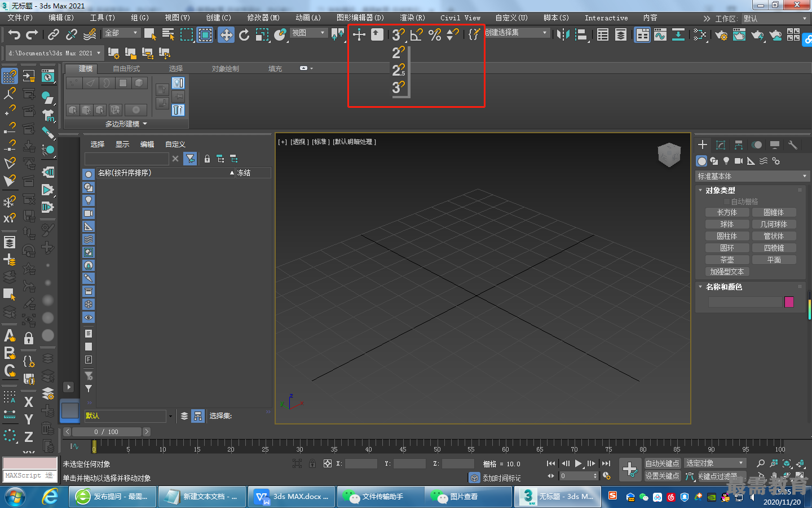Toggle Window/Crossing selection mode
This screenshot has width=812, height=508.
pos(205,35)
